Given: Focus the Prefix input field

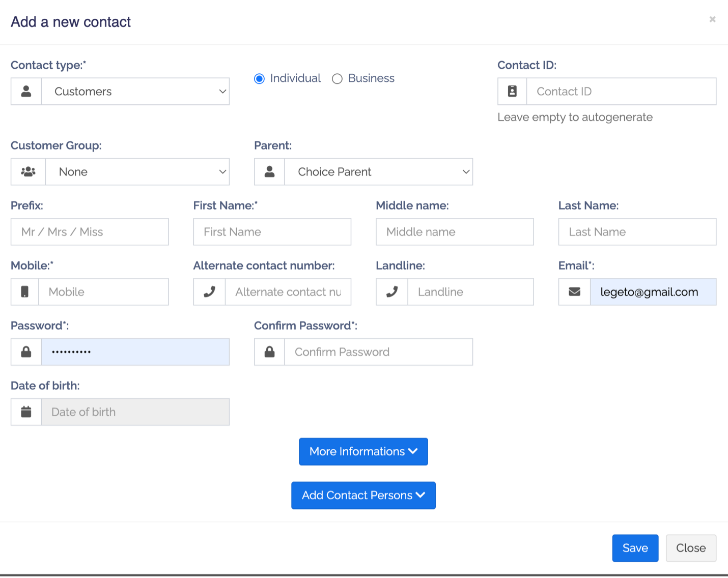Looking at the screenshot, I should pyautogui.click(x=90, y=232).
